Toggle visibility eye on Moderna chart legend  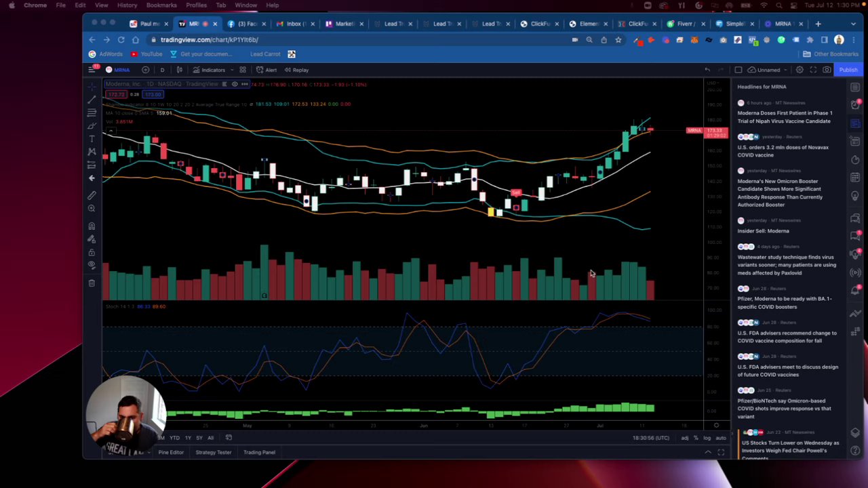coord(235,84)
